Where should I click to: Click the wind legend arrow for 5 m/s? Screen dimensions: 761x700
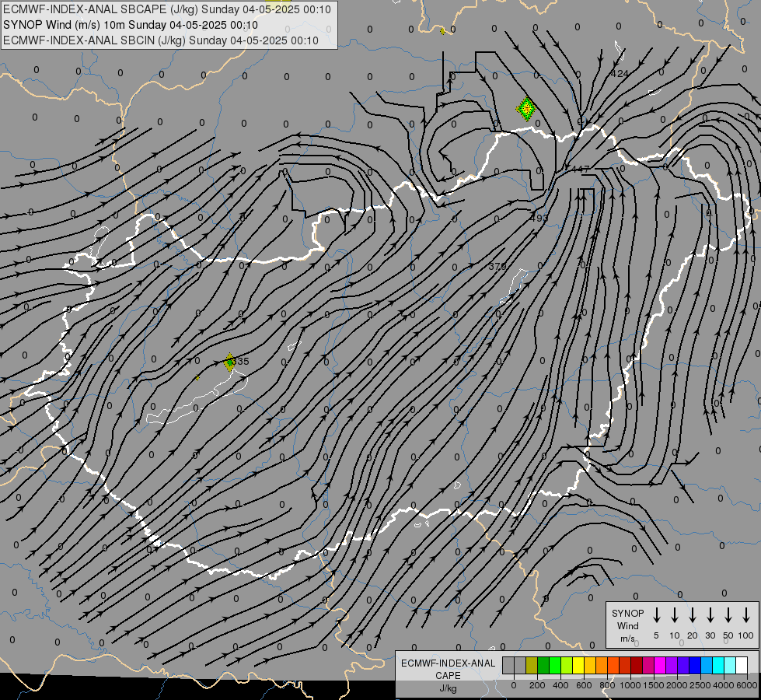656,615
